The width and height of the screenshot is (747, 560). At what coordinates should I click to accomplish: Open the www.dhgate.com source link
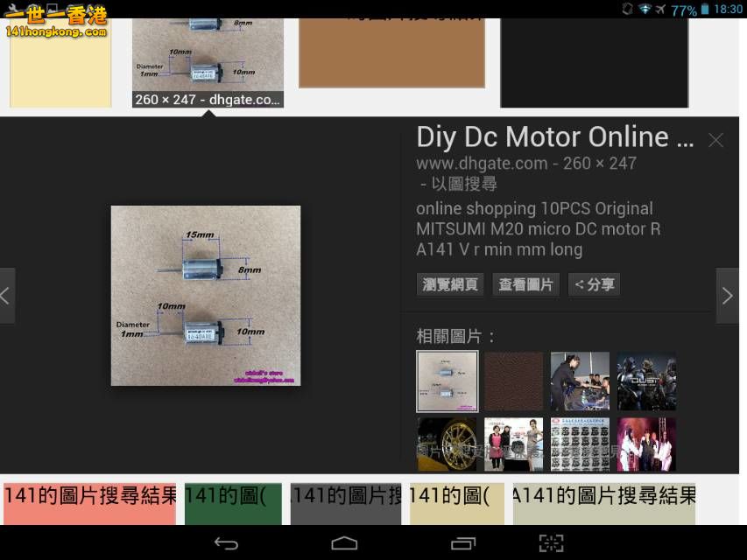tap(482, 164)
